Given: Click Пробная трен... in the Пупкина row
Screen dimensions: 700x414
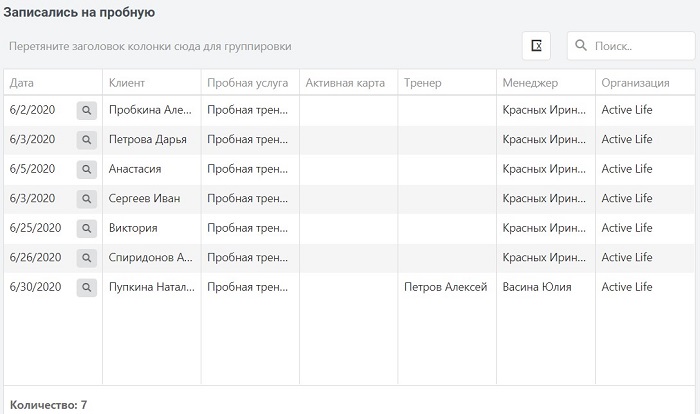Looking at the screenshot, I should pyautogui.click(x=247, y=287).
